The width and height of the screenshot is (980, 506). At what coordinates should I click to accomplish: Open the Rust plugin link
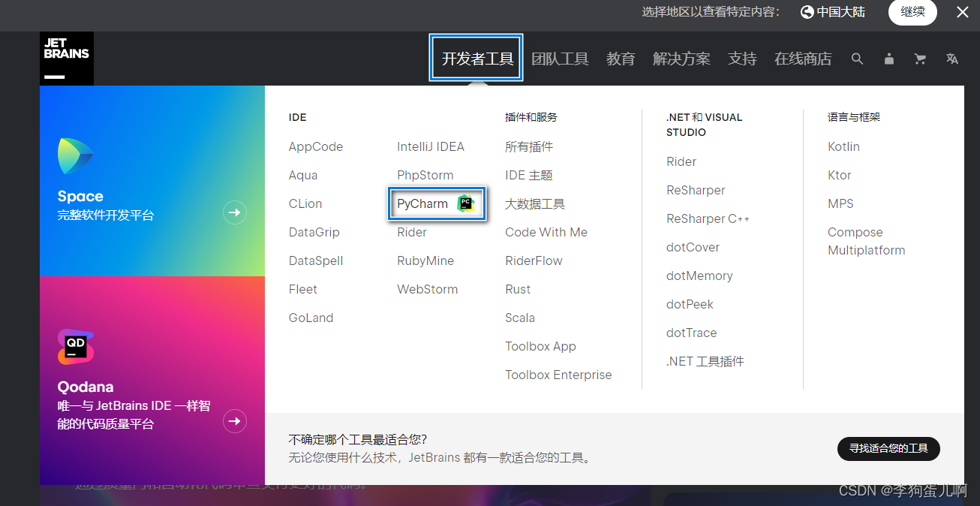click(518, 289)
